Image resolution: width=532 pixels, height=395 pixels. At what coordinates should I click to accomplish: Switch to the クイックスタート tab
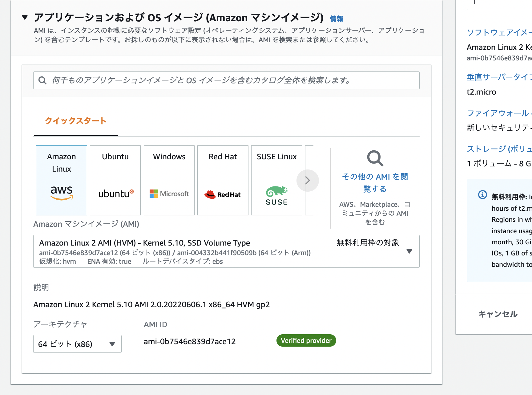(75, 121)
